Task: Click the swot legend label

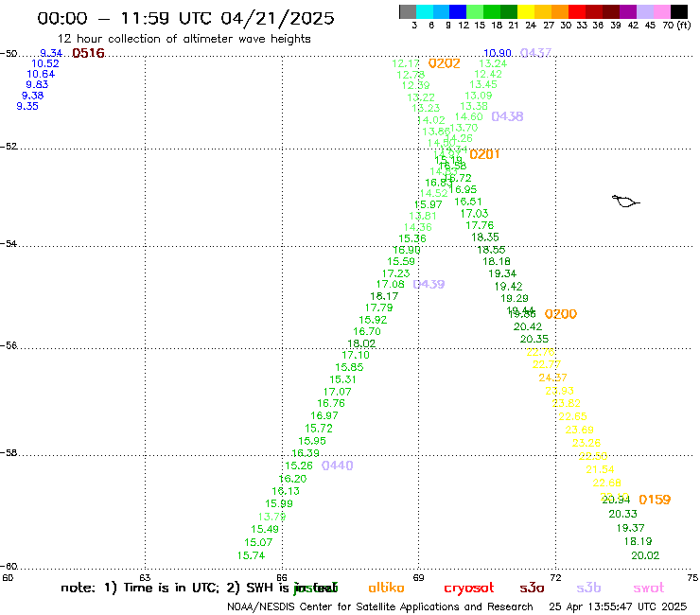Action: (649, 589)
